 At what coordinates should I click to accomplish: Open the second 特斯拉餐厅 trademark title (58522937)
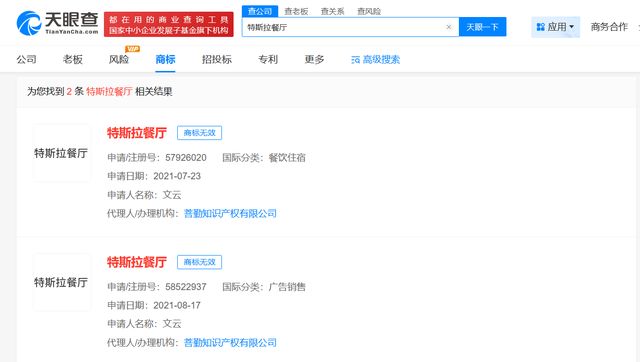[x=137, y=262]
